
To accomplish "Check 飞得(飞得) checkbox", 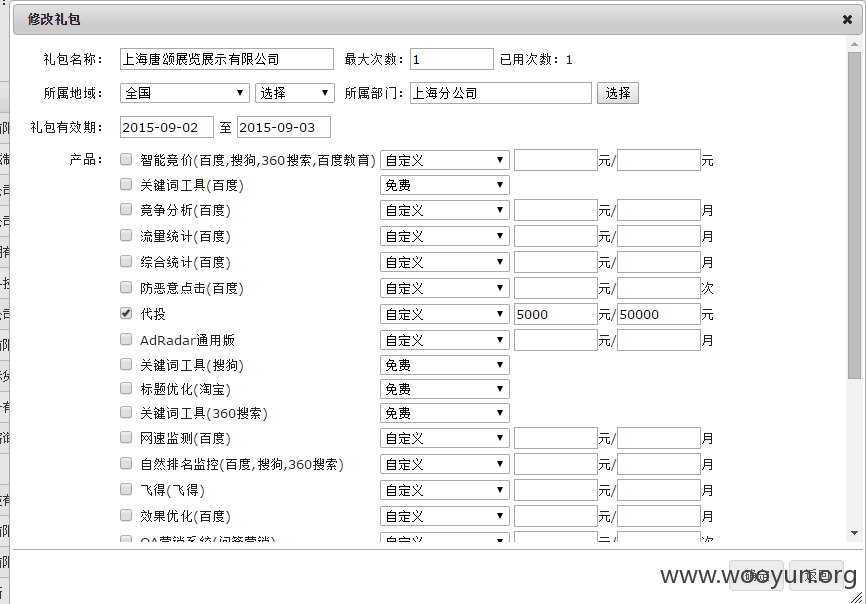I will (x=126, y=489).
